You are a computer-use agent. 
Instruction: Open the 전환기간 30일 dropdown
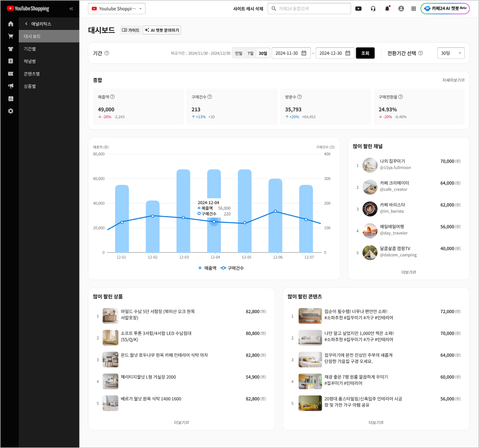coord(451,53)
